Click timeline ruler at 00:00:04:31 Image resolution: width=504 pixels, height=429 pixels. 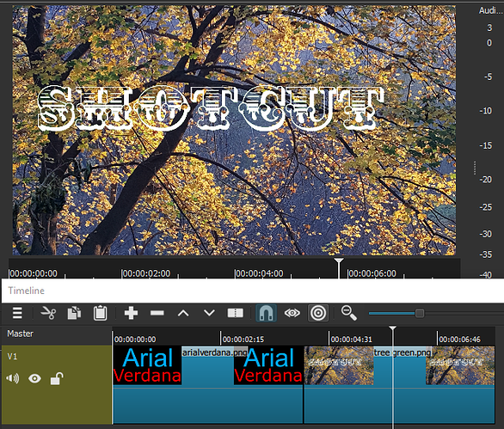tap(351, 340)
